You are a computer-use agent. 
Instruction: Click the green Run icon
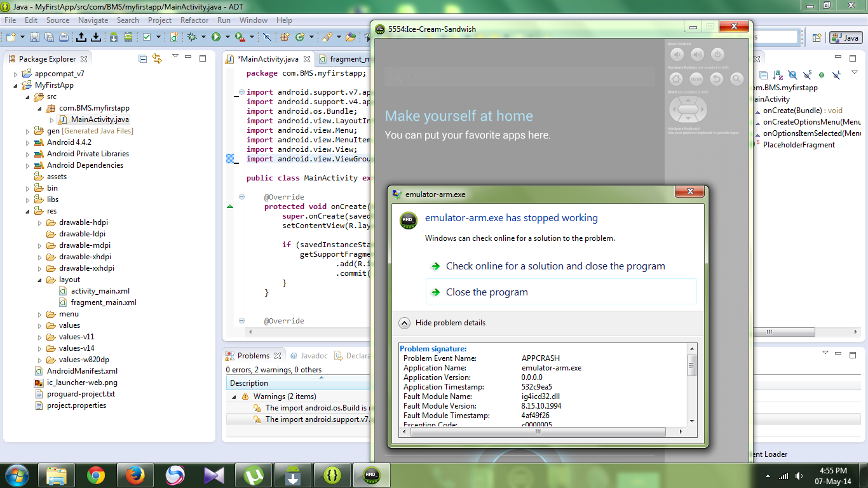216,37
